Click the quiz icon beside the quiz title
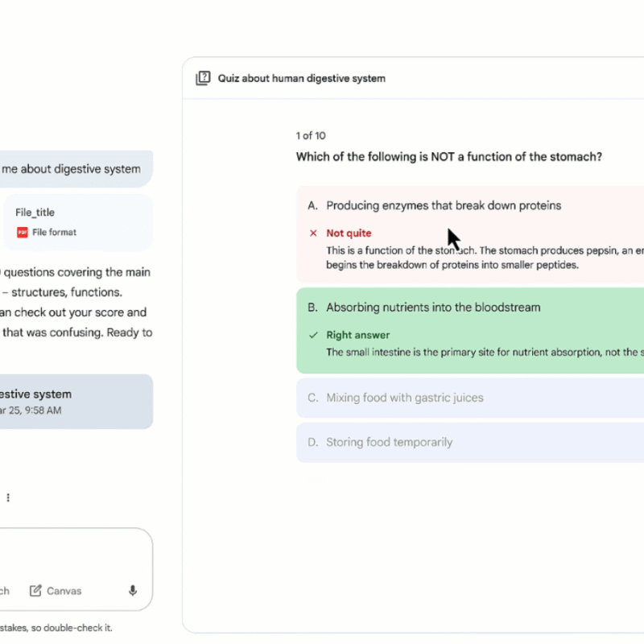This screenshot has width=644, height=644. [203, 78]
